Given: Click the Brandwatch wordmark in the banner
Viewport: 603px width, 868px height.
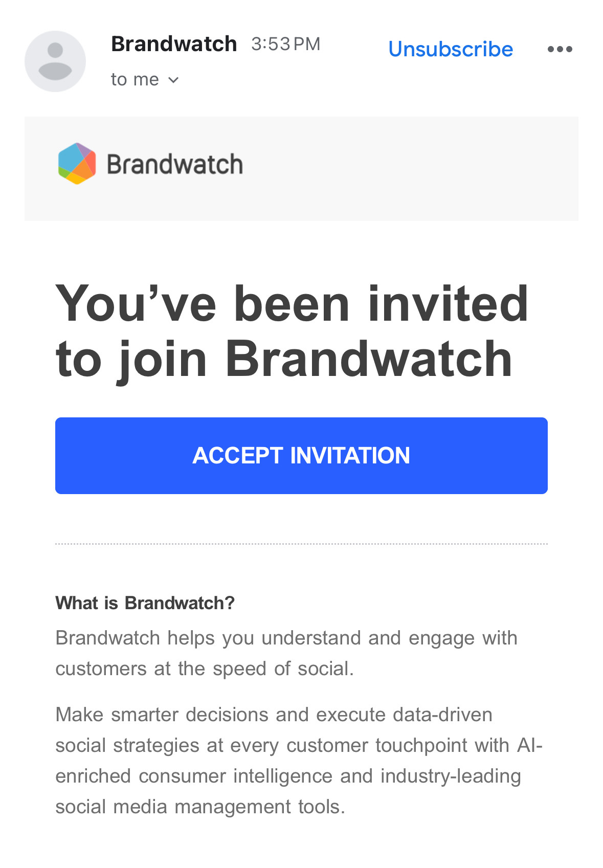Looking at the screenshot, I should tap(174, 164).
